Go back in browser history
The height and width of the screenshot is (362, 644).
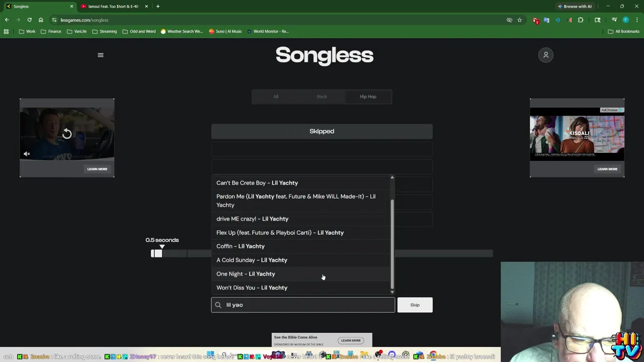(7, 20)
